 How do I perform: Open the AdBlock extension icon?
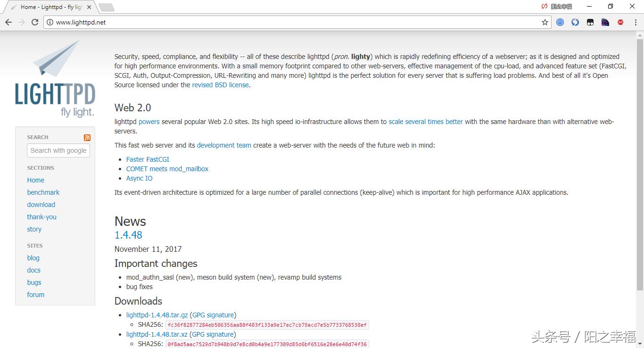point(620,22)
